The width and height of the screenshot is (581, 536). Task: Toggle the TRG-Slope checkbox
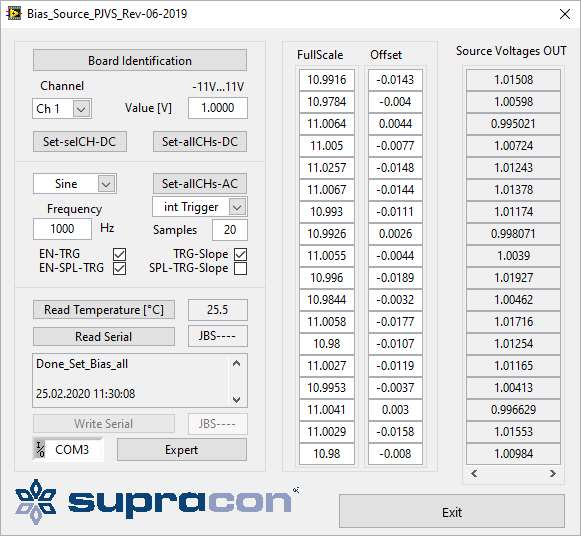tap(240, 254)
